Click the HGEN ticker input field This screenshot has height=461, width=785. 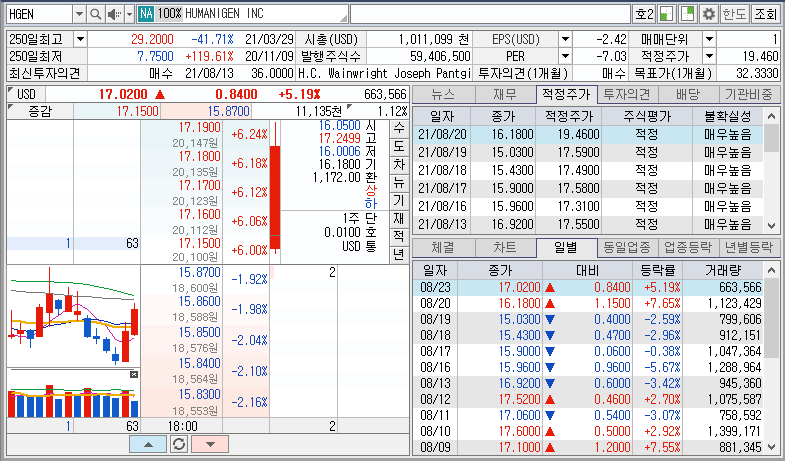(x=40, y=14)
